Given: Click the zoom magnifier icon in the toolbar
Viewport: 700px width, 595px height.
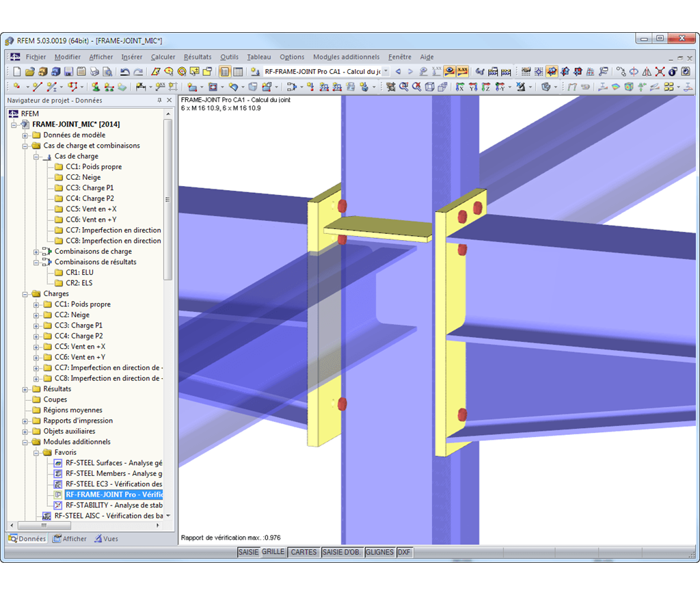Looking at the screenshot, I should 403,87.
